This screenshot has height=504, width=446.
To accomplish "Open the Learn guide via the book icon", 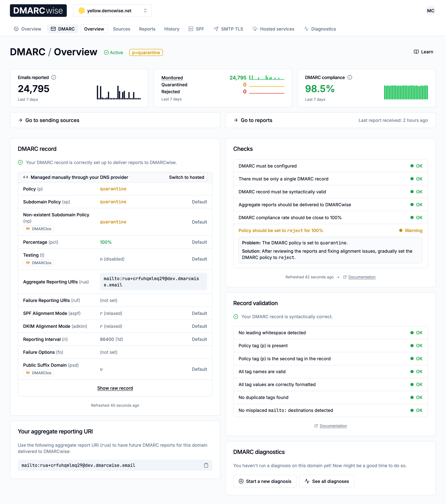I will tap(416, 52).
